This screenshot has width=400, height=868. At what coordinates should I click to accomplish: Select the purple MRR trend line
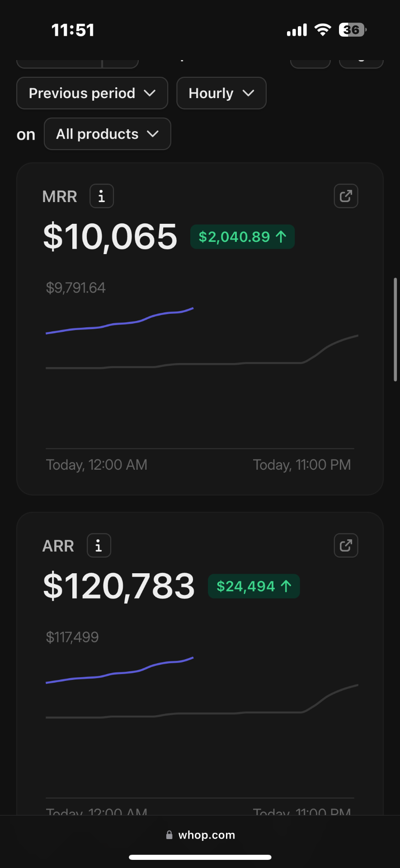[x=120, y=321]
